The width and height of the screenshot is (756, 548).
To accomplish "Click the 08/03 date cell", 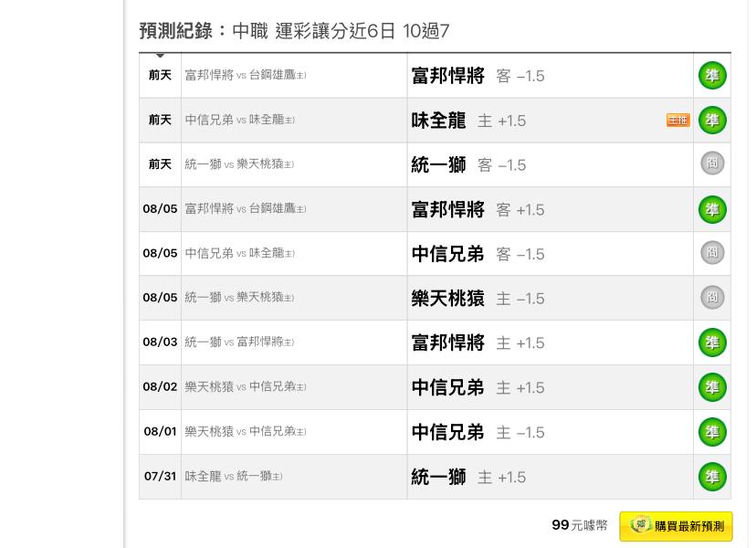I will [x=160, y=342].
